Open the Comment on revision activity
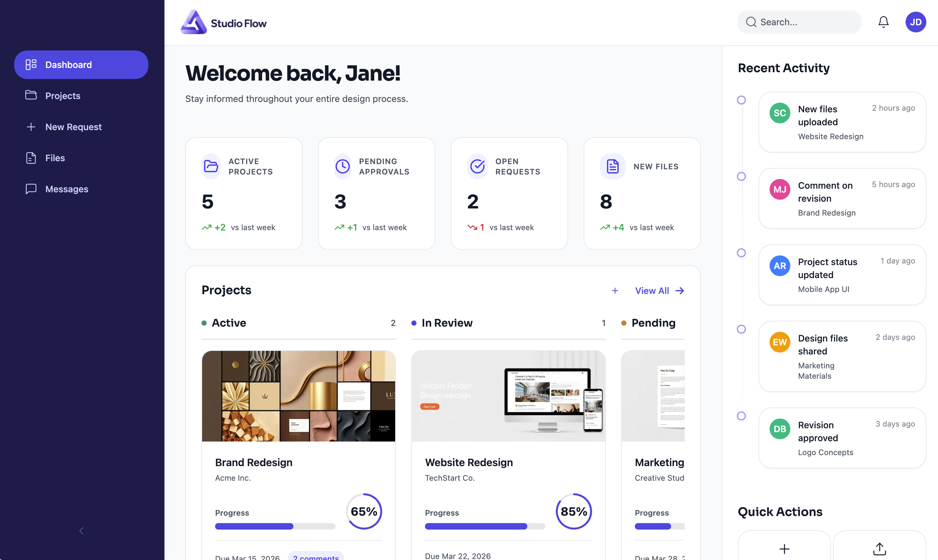 [x=842, y=198]
